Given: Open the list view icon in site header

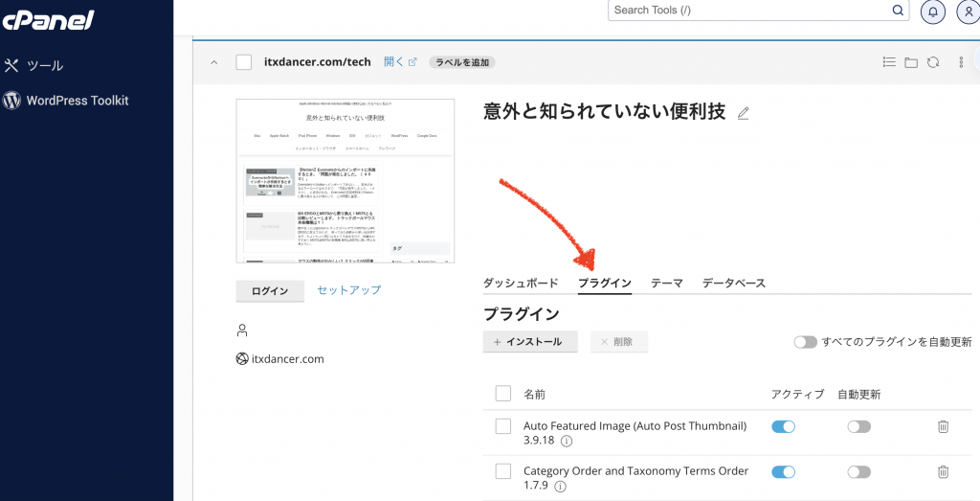Looking at the screenshot, I should pos(889,62).
